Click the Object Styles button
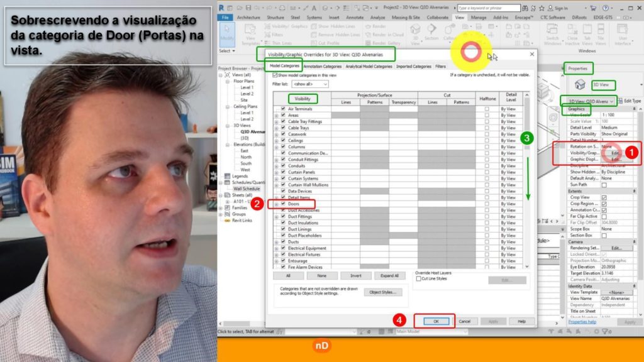Image resolution: width=644 pixels, height=362 pixels. [382, 292]
